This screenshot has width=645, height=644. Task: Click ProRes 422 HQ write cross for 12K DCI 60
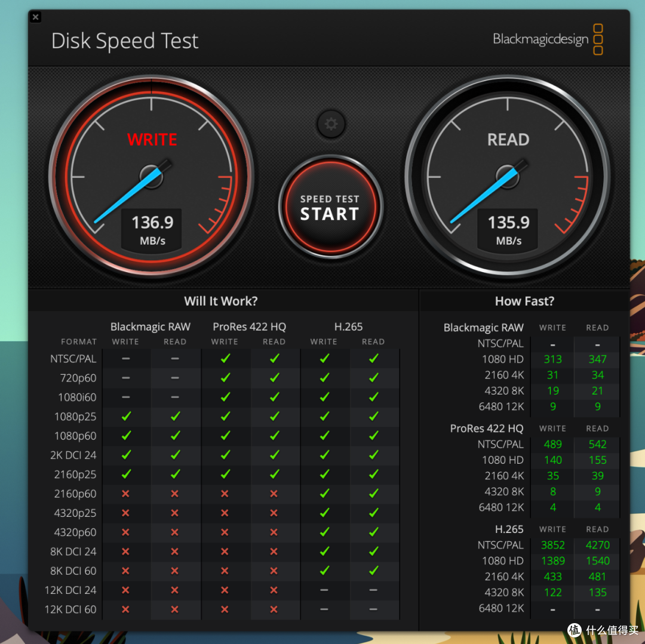(x=225, y=609)
